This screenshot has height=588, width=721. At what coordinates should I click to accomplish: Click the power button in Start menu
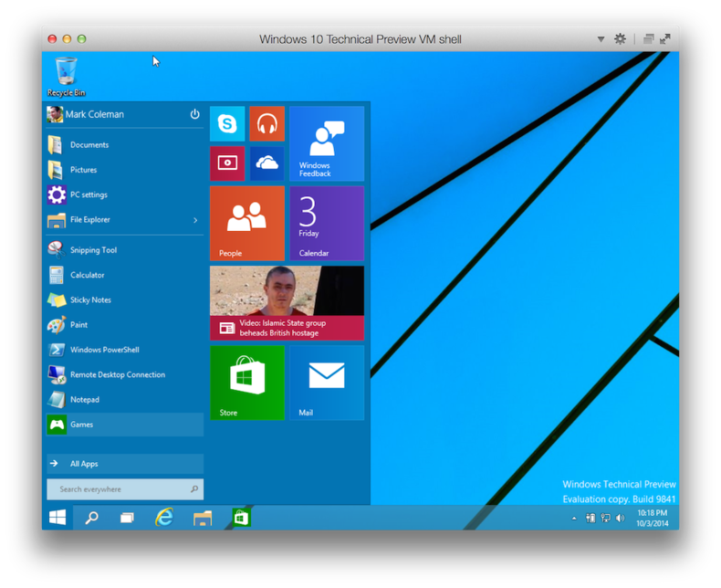pos(195,113)
